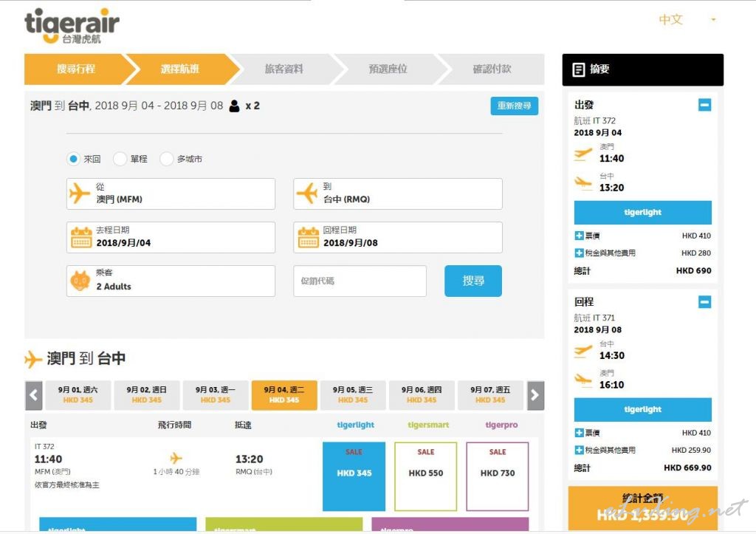The width and height of the screenshot is (756, 534).
Task: Click calendar icon in 去程日期 field
Action: (x=81, y=237)
